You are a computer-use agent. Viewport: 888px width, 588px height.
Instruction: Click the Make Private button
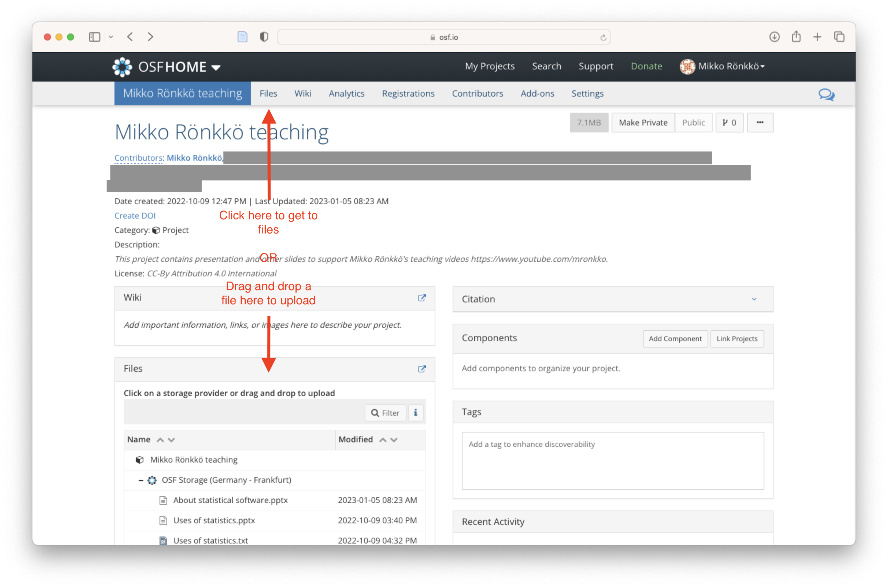click(x=643, y=123)
